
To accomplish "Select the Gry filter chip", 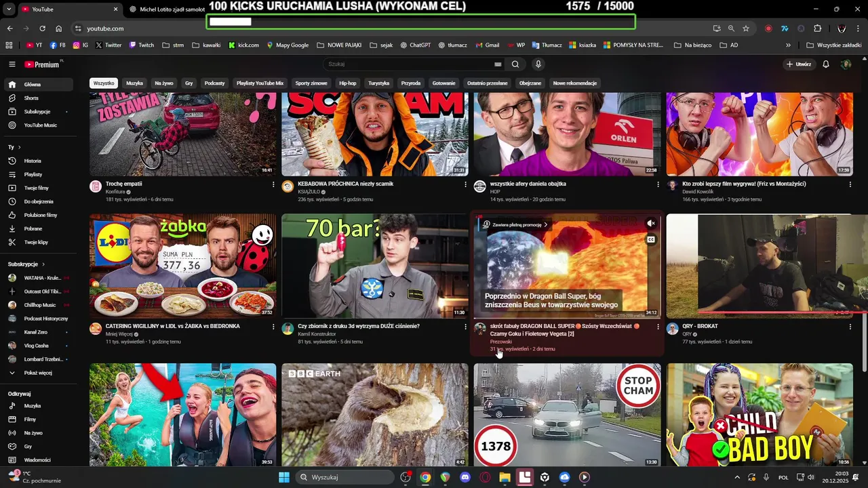I will [x=189, y=83].
